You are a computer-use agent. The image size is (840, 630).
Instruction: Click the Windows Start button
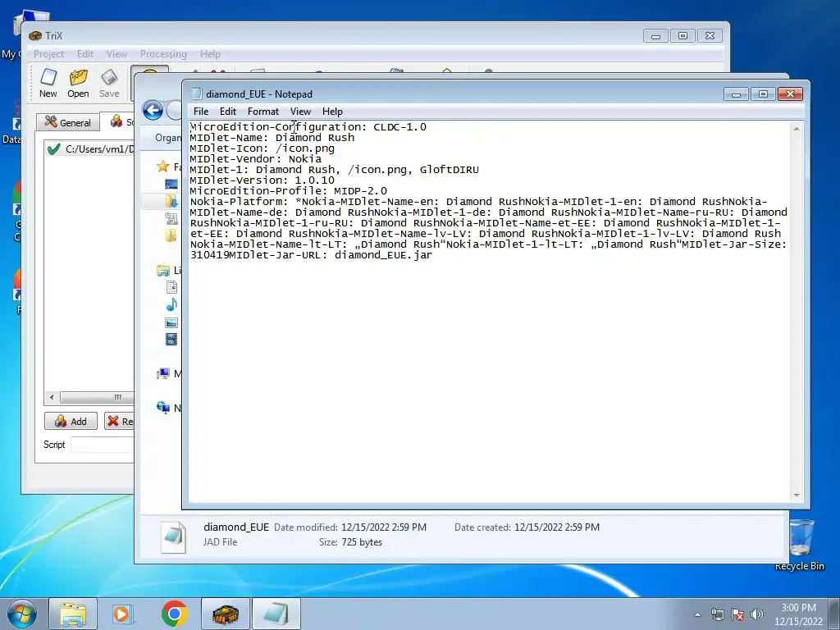tap(21, 614)
